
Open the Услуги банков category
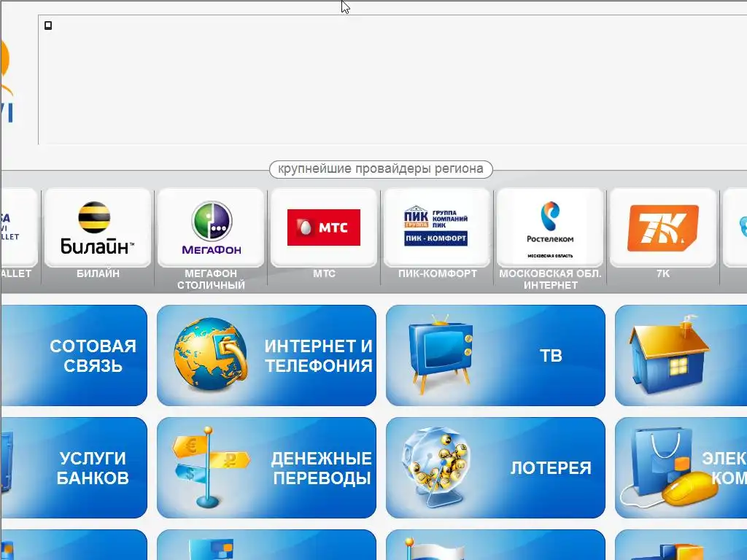coord(74,467)
